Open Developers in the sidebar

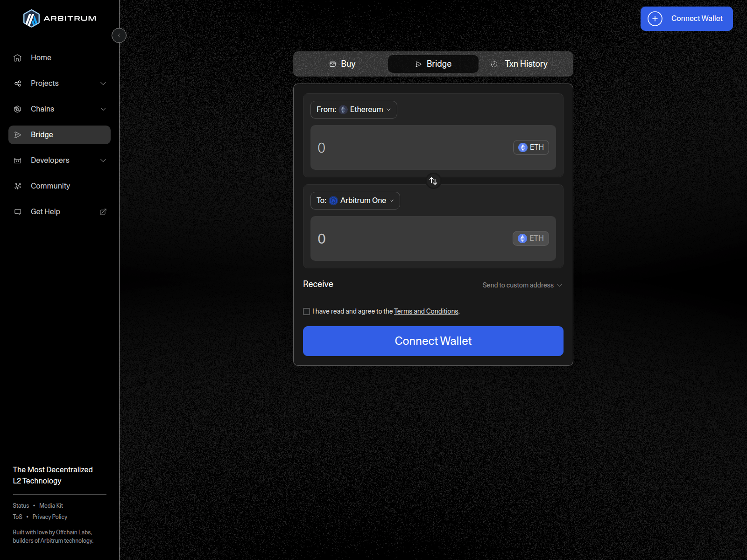59,161
